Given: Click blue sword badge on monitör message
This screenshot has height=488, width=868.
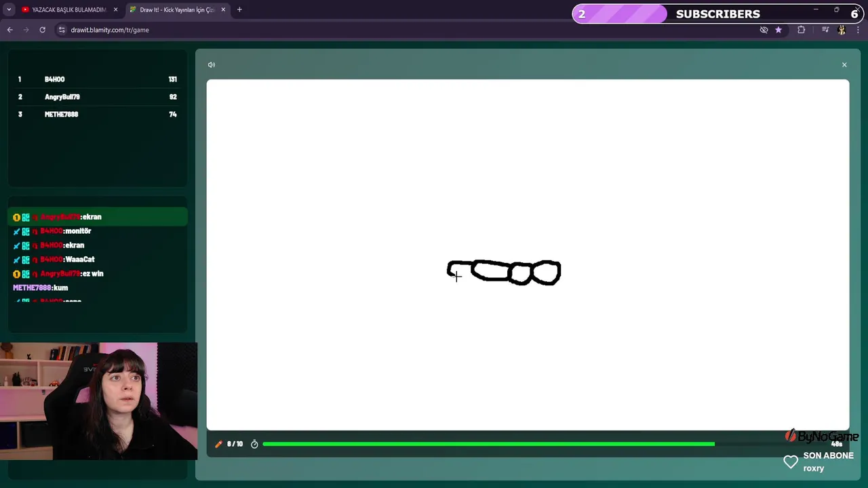Looking at the screenshot, I should (x=16, y=232).
